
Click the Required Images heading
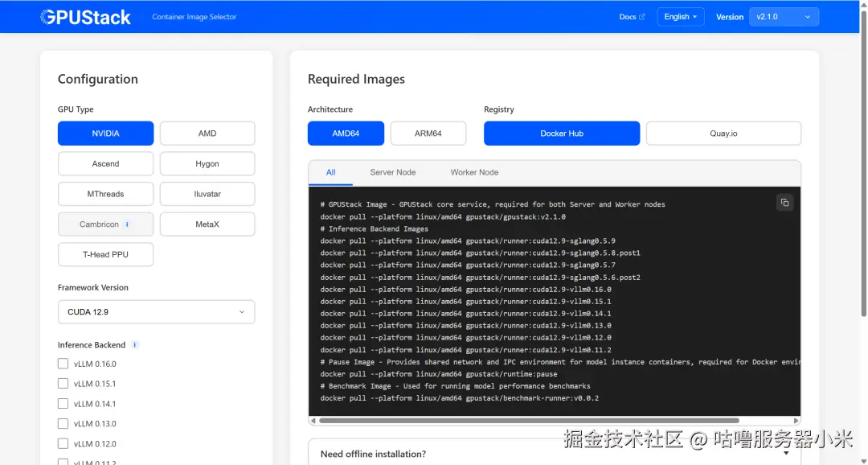357,80
